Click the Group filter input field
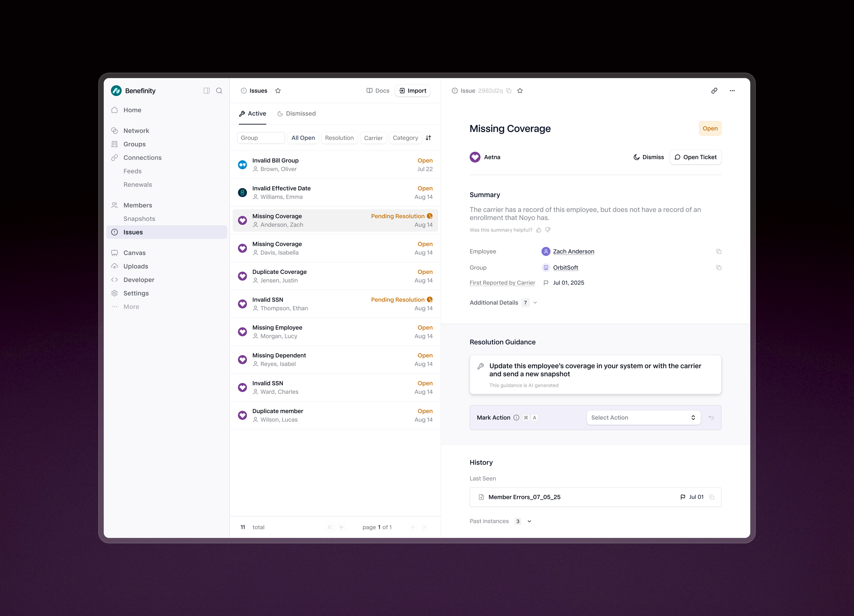 [261, 138]
